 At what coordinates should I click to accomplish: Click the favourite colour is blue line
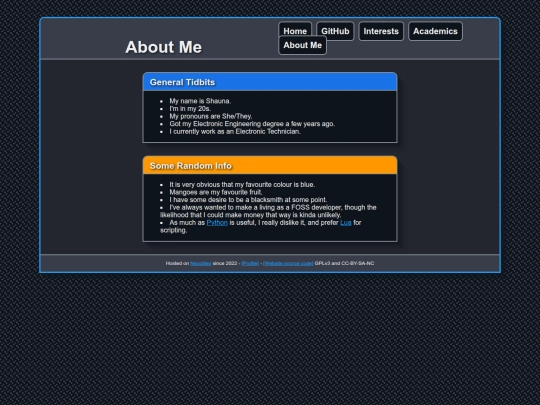pos(242,185)
